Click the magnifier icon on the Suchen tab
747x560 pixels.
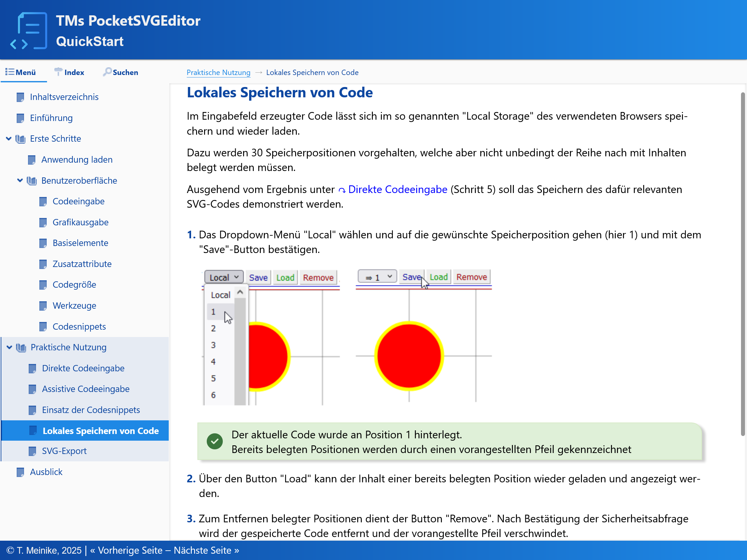[107, 72]
